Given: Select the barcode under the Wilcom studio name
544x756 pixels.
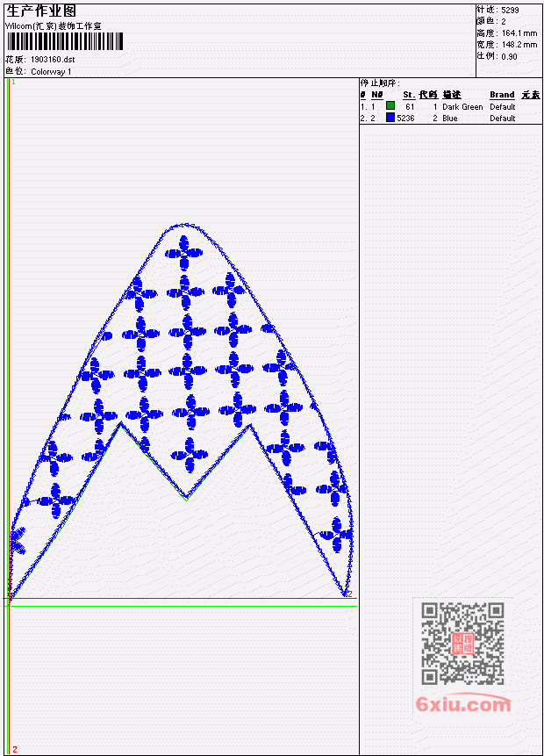Looking at the screenshot, I should coord(65,41).
